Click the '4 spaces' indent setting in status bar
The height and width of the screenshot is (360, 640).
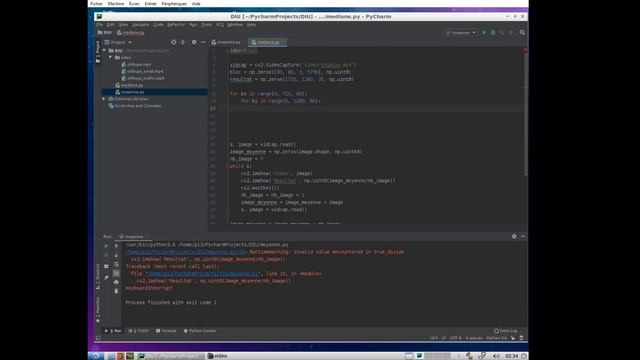click(x=473, y=338)
